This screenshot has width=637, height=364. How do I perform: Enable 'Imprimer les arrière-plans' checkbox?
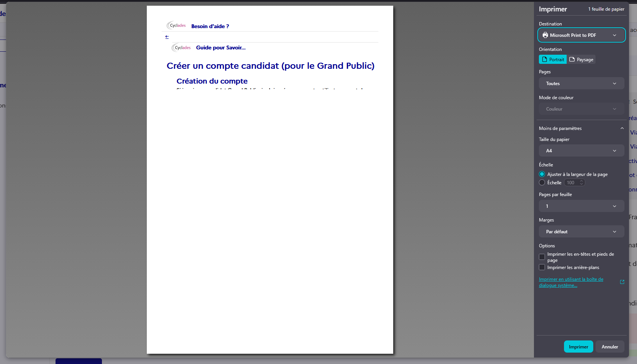point(542,267)
